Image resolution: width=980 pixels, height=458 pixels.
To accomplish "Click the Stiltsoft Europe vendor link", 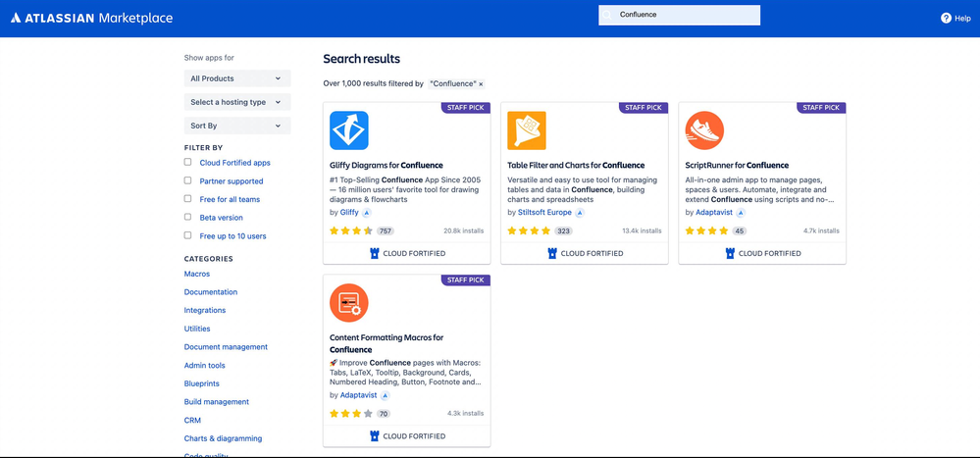I will (x=545, y=213).
